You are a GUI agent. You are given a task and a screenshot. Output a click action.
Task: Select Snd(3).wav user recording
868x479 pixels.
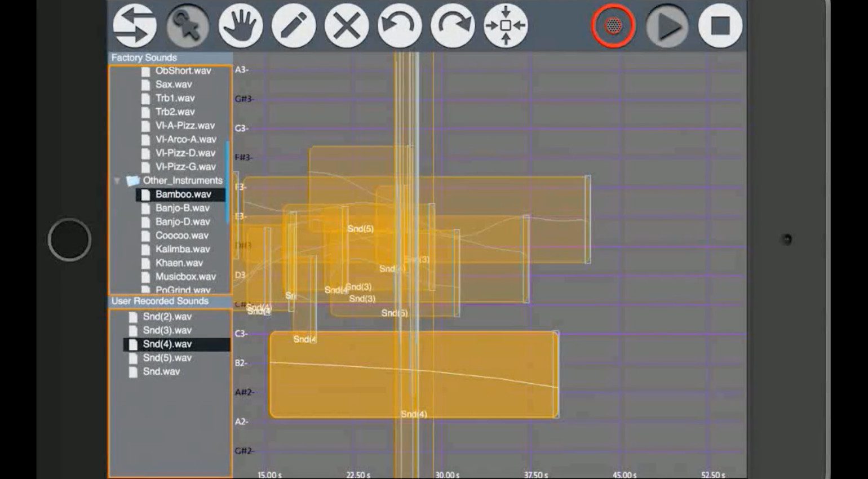[x=167, y=330]
